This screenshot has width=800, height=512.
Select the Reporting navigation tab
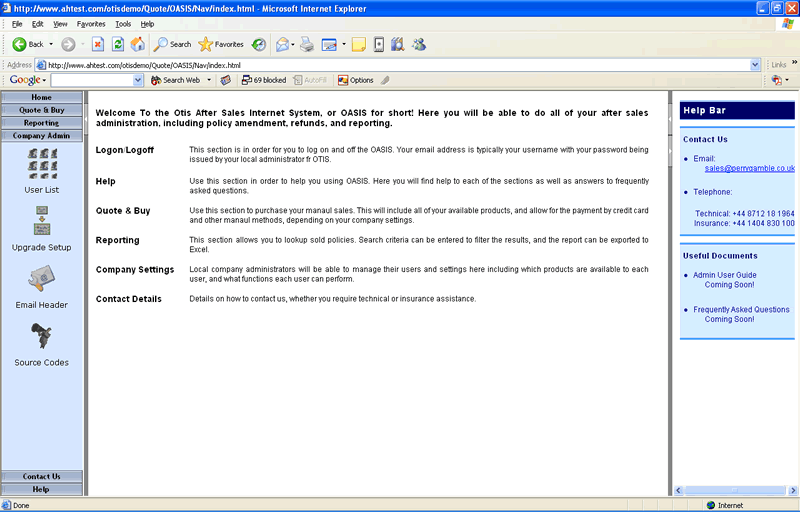(41, 123)
